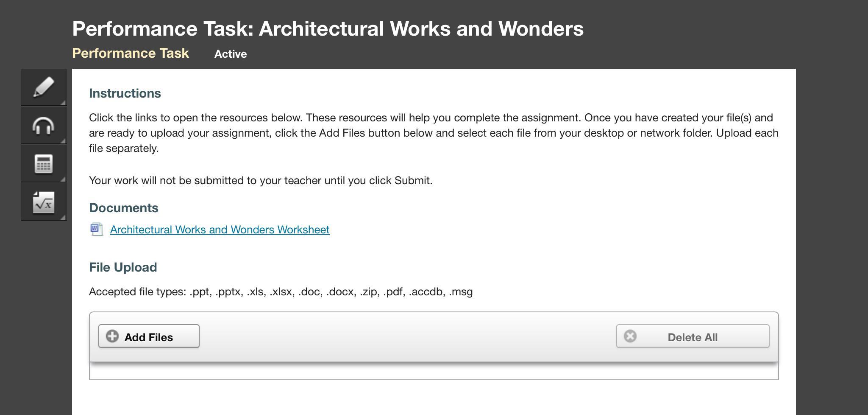Viewport: 868px width, 415px height.
Task: Select the highlighter pen tool
Action: click(44, 87)
